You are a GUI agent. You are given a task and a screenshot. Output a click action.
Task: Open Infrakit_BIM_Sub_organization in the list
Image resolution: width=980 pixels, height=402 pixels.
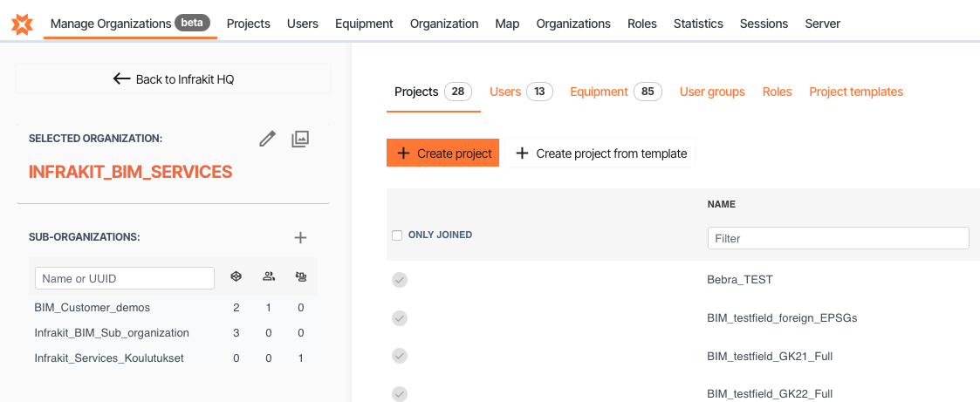tap(112, 333)
